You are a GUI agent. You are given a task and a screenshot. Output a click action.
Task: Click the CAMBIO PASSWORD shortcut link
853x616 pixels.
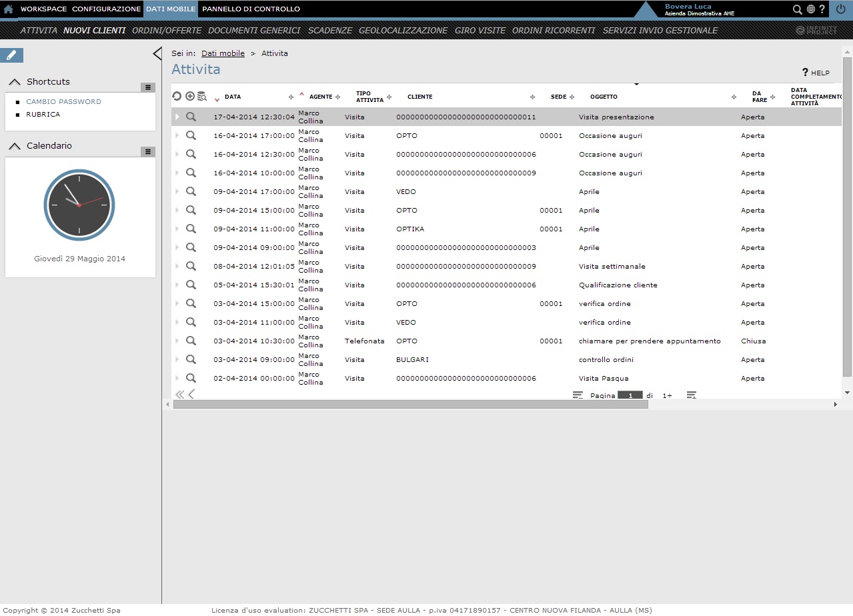pyautogui.click(x=63, y=102)
